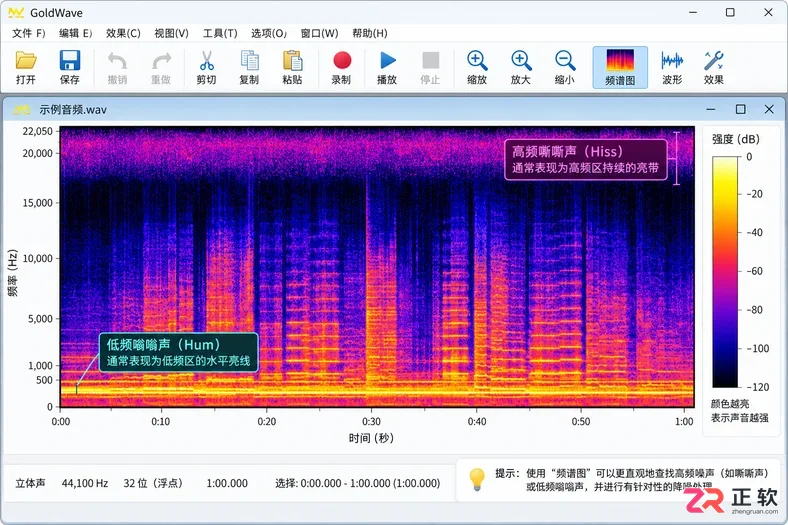The width and height of the screenshot is (788, 525).
Task: Minimize the GoldWave main window
Action: point(693,13)
